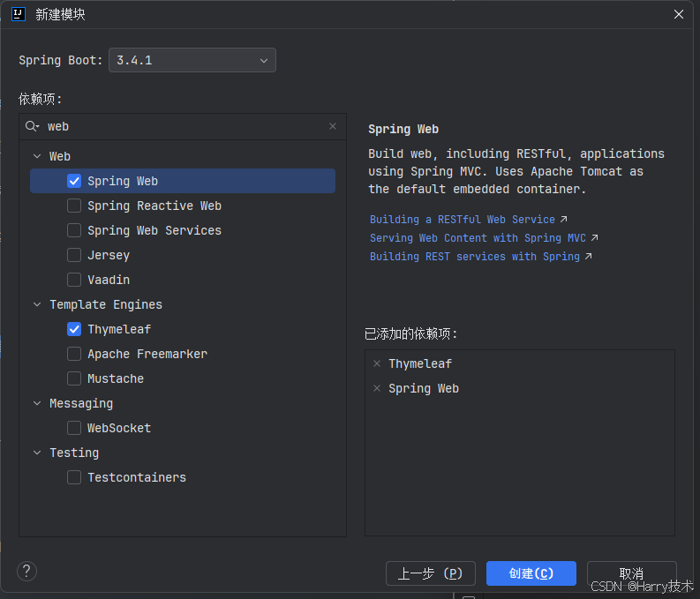Image resolution: width=700 pixels, height=599 pixels.
Task: Uncheck the Spring Web checkbox
Action: [x=74, y=181]
